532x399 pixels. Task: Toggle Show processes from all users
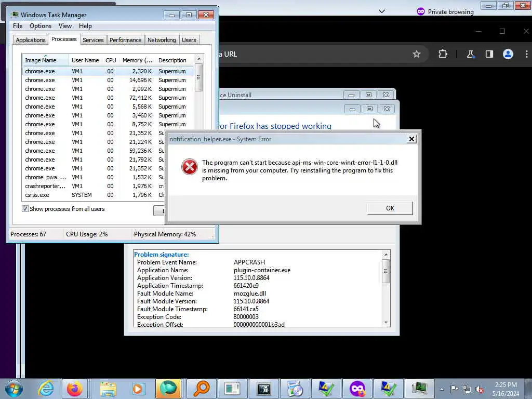pos(25,209)
